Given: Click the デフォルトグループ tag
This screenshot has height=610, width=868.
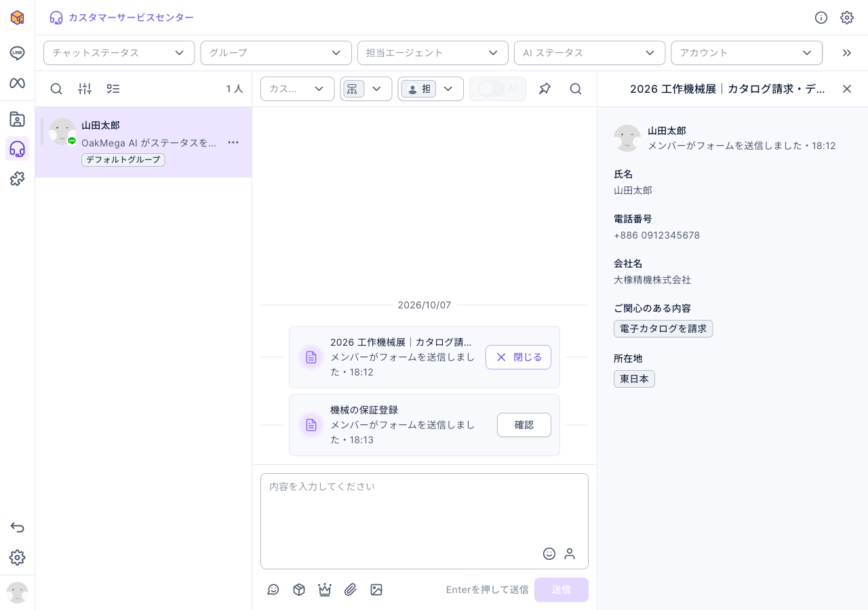Looking at the screenshot, I should click(x=123, y=160).
